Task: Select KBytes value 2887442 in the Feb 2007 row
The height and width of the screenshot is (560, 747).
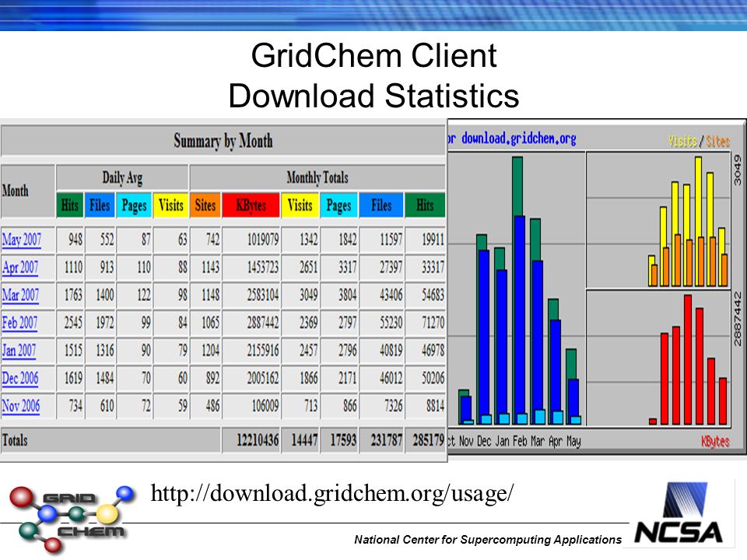Action: [262, 322]
